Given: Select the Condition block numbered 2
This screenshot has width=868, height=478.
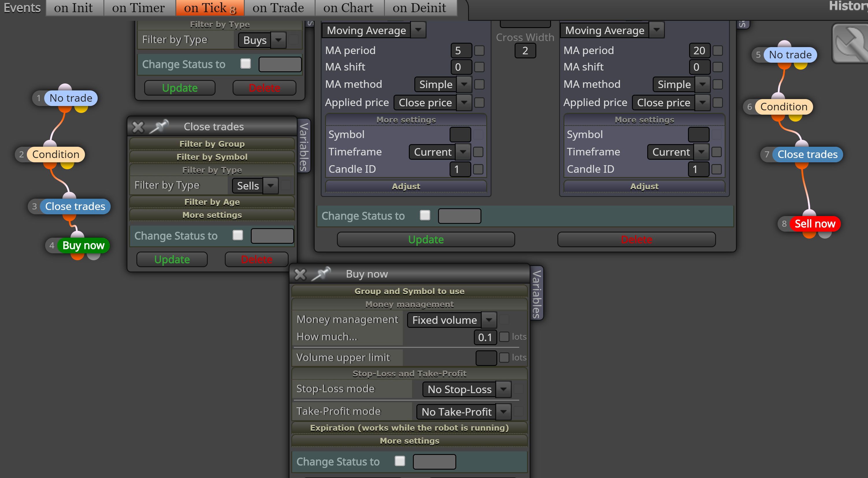Looking at the screenshot, I should pos(55,154).
